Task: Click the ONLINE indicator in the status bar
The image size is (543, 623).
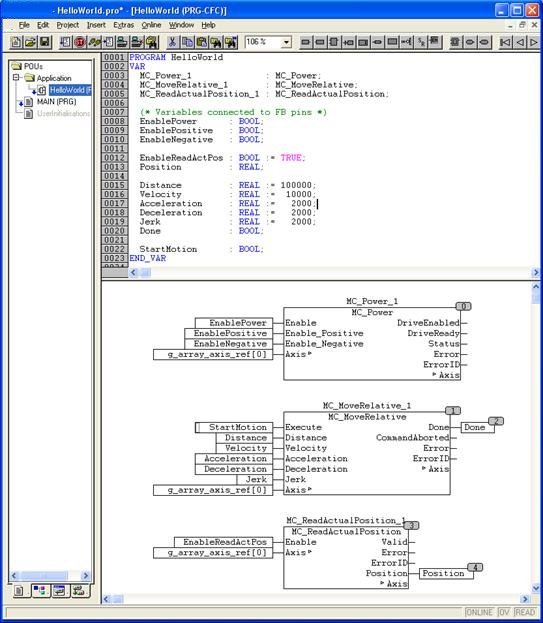Action: tap(479, 612)
